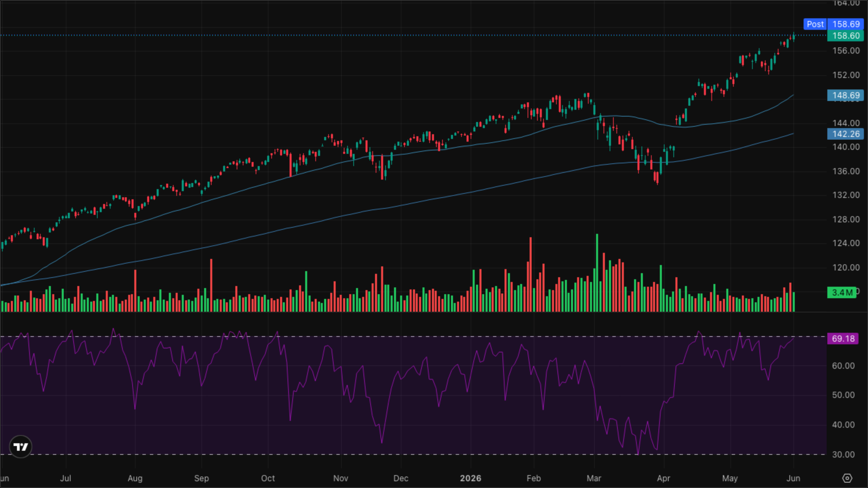
Task: Click the volume label 3.4 M
Action: coord(842,292)
